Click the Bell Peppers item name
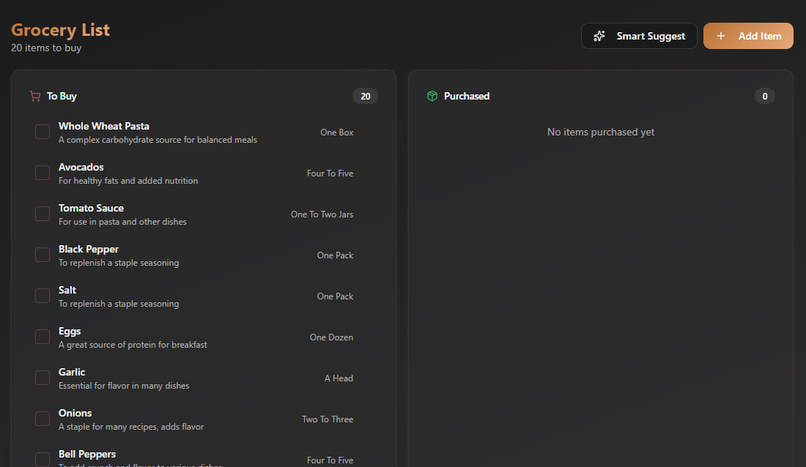 pos(87,454)
